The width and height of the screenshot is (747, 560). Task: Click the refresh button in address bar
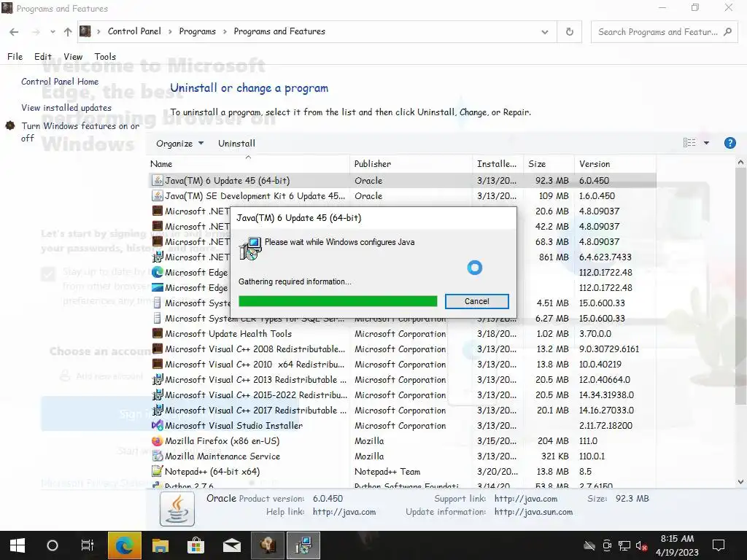(569, 31)
